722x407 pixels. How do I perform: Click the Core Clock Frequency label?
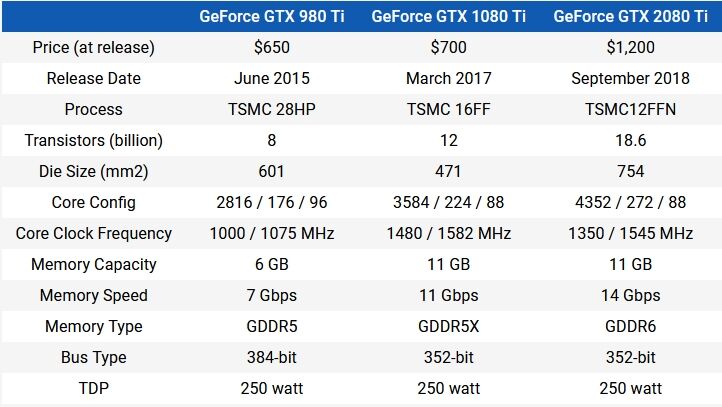click(x=93, y=233)
